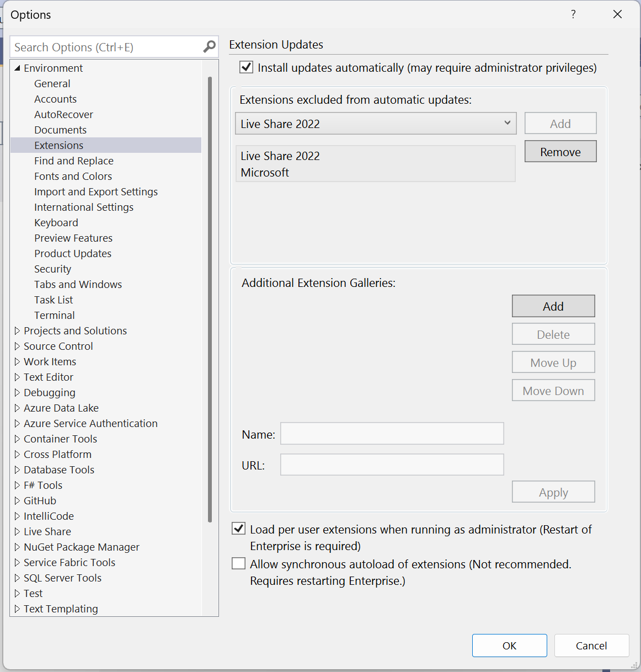This screenshot has width=641, height=672.
Task: Expand the Text Editor node
Action: tap(17, 377)
